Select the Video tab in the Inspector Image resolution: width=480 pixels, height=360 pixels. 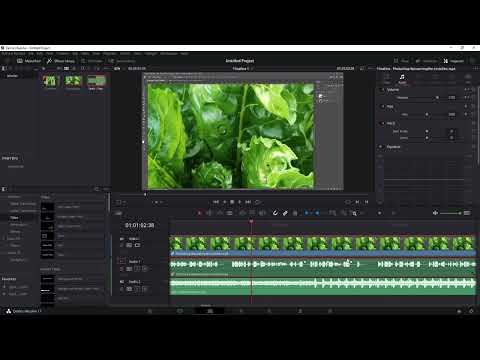(x=387, y=79)
